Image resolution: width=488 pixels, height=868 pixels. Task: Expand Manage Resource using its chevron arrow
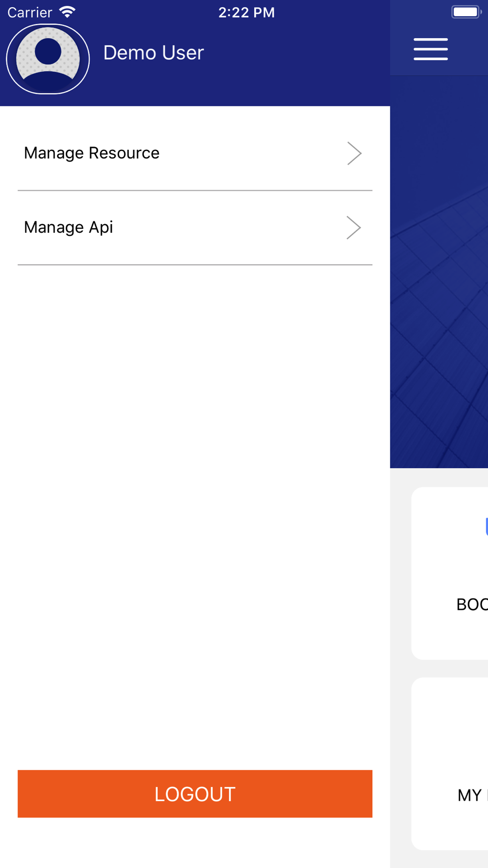pyautogui.click(x=354, y=153)
